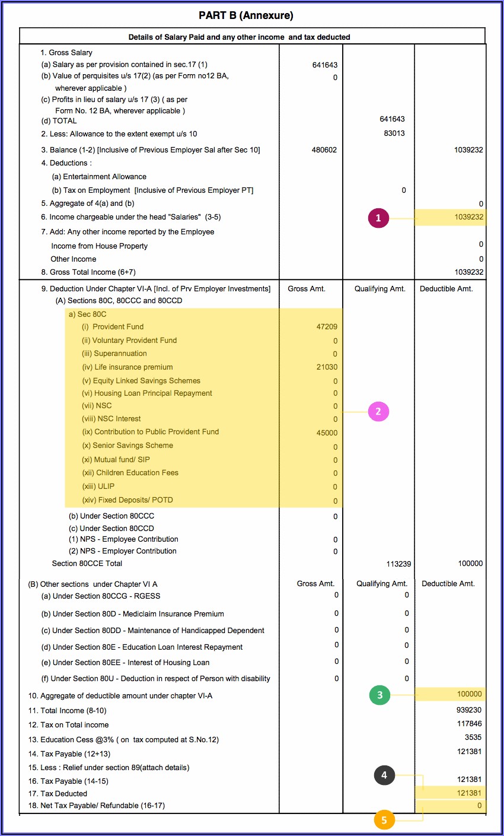Select the orange number 5 marker
The height and width of the screenshot is (836, 504).
click(384, 820)
